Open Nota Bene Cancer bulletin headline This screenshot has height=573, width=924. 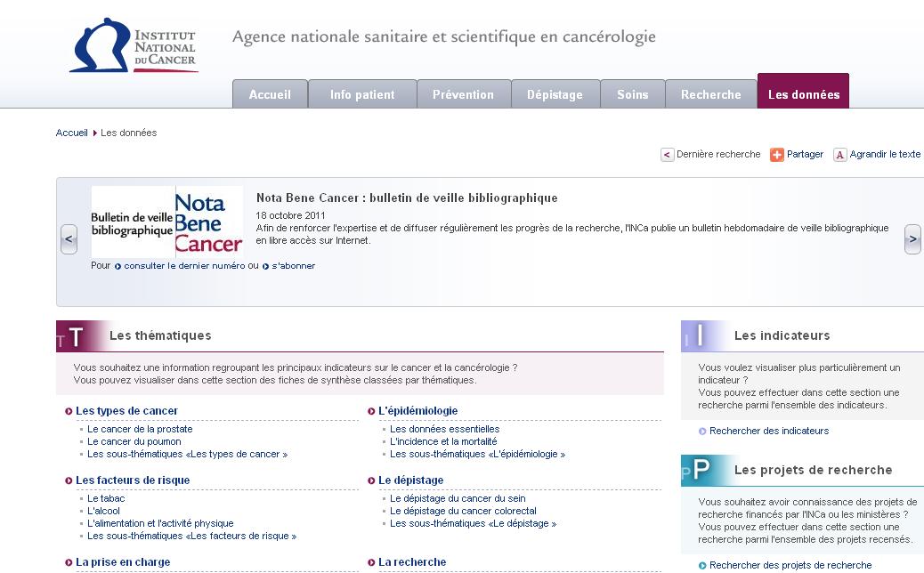407,198
